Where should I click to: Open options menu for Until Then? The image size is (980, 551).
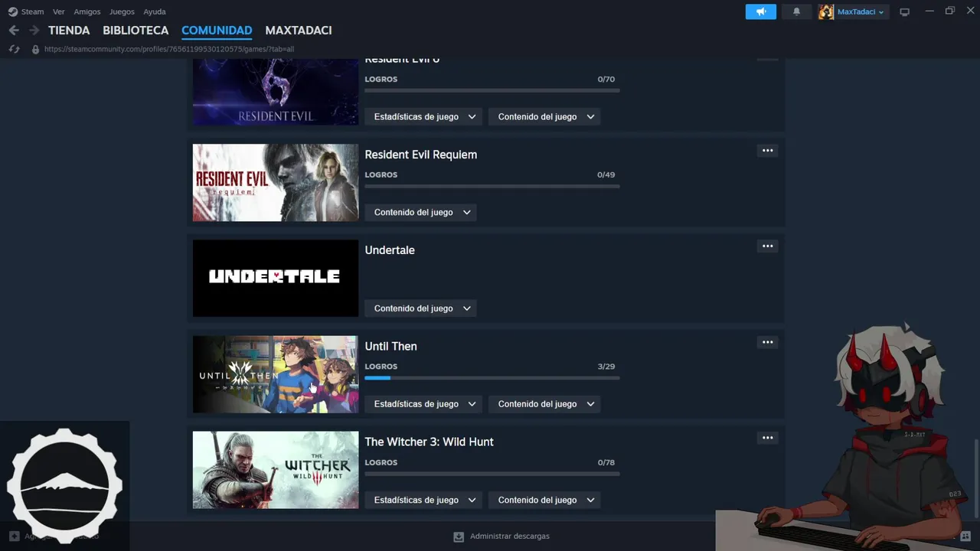point(767,342)
